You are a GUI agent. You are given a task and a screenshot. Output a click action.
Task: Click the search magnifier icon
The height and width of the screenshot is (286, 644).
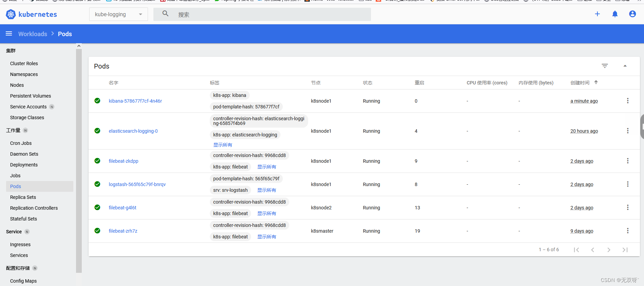pos(165,14)
